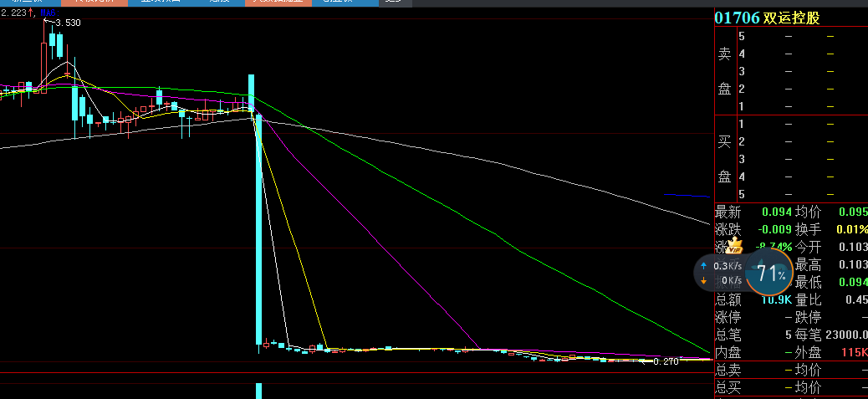This screenshot has width=868, height=399.
Task: Select buy order level 5 row
Action: (786, 195)
